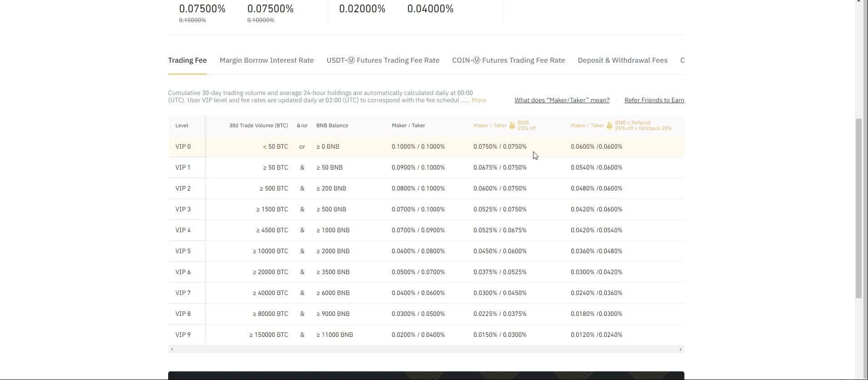The width and height of the screenshot is (868, 380).
Task: Expand description text with More link
Action: [479, 100]
